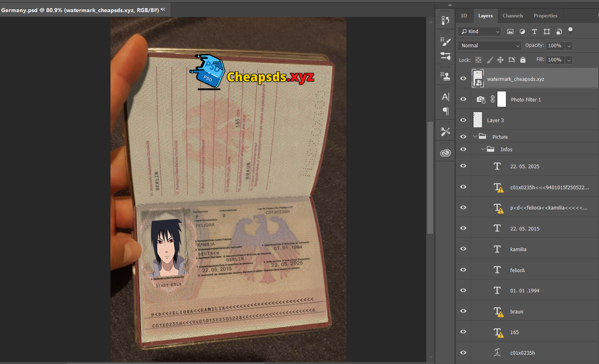
Task: Open the Kind filter dropdown
Action: point(480,32)
